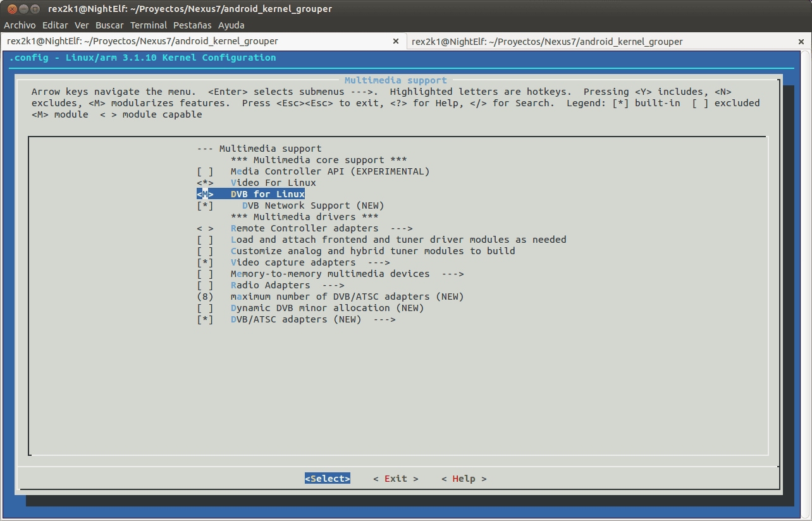Enable Memory-to-memory multimedia devices checkbox
This screenshot has width=812, height=521.
tap(205, 274)
